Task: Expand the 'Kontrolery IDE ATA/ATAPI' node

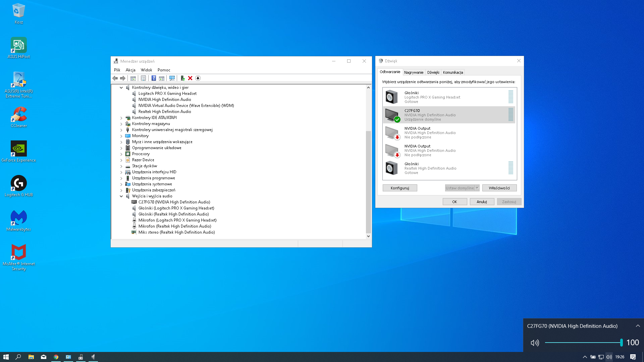Action: click(x=121, y=118)
